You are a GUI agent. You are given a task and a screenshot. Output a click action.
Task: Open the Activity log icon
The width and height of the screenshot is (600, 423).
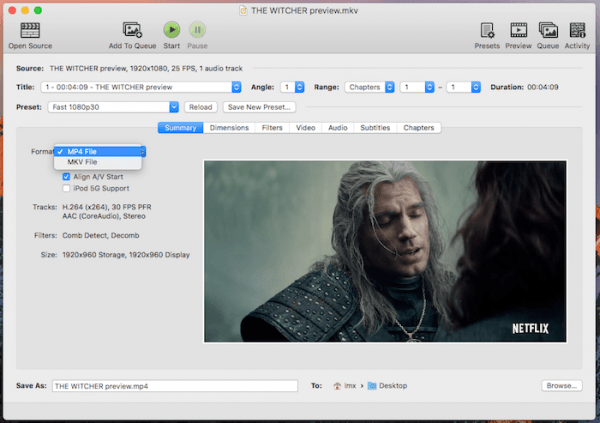578,30
